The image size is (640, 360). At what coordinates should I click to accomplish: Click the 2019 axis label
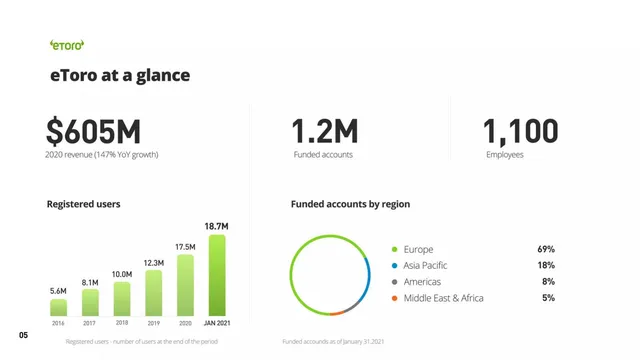point(153,323)
